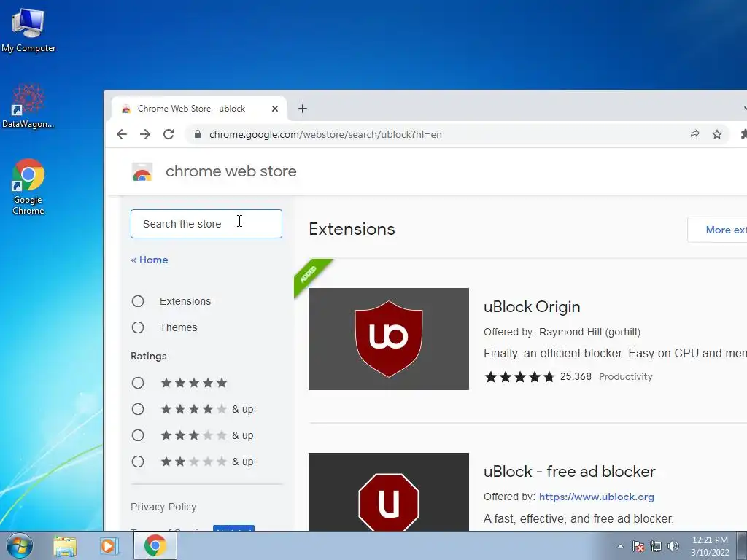Open volume control speaker icon

click(x=673, y=546)
